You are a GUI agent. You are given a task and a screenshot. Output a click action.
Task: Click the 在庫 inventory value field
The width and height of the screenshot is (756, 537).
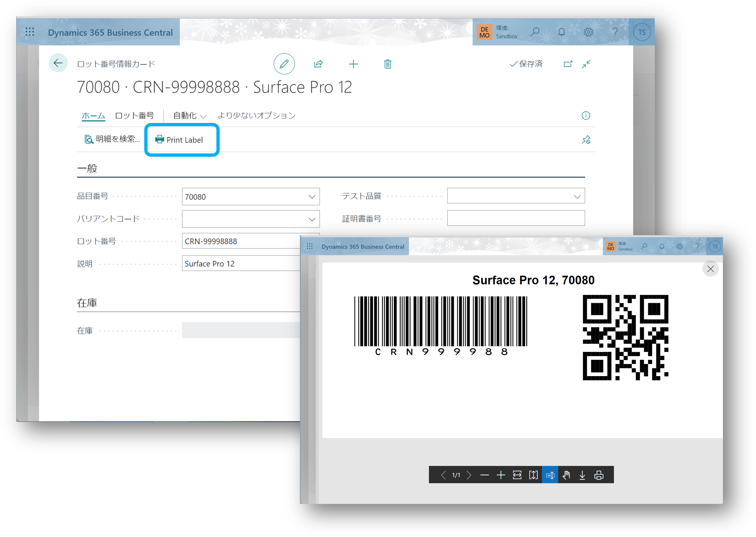click(241, 330)
